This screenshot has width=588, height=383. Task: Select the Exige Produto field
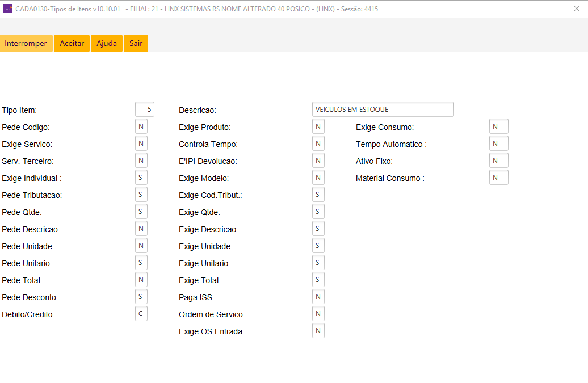coord(318,127)
